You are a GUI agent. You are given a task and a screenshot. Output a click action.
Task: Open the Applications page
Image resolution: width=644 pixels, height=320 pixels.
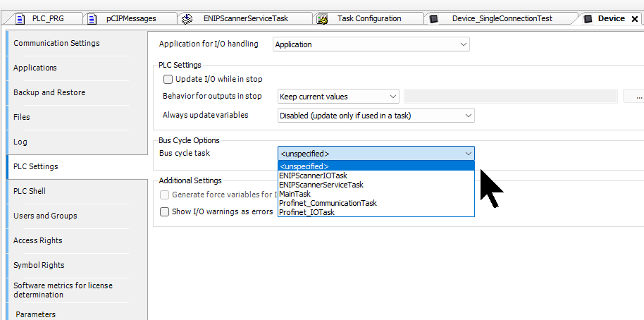[x=78, y=68]
